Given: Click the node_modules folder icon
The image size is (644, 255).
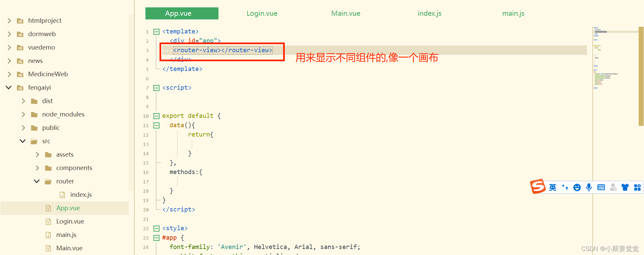Looking at the screenshot, I should [x=34, y=114].
